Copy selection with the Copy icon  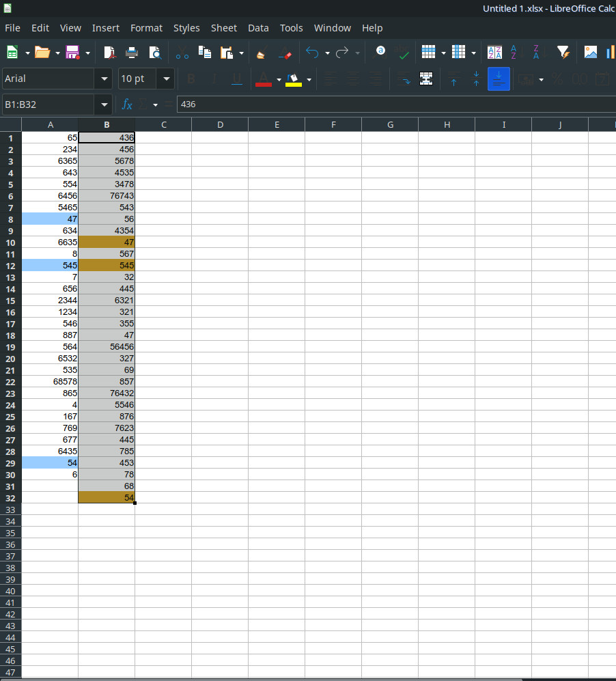click(x=204, y=53)
